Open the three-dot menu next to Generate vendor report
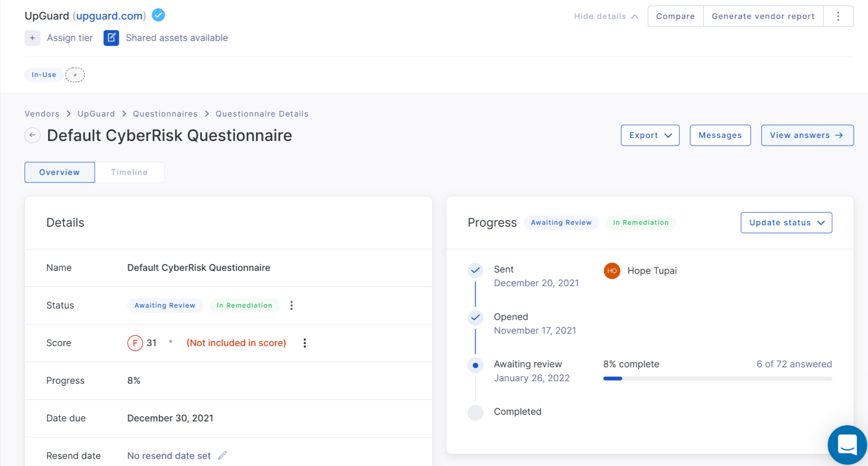Viewport: 868px width, 466px height. pos(838,16)
